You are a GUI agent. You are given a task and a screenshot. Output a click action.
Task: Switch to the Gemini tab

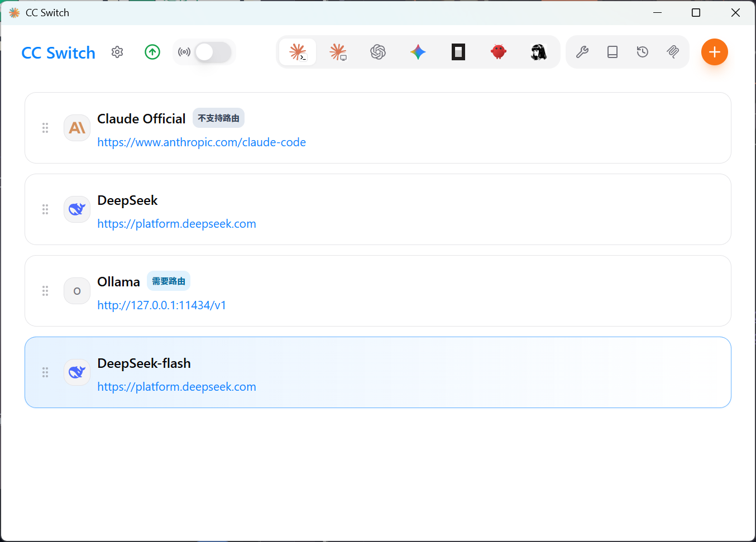point(418,52)
